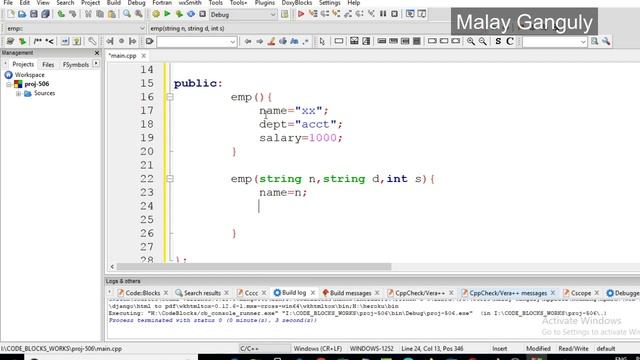Close the main.cpp editor tab

click(x=143, y=56)
